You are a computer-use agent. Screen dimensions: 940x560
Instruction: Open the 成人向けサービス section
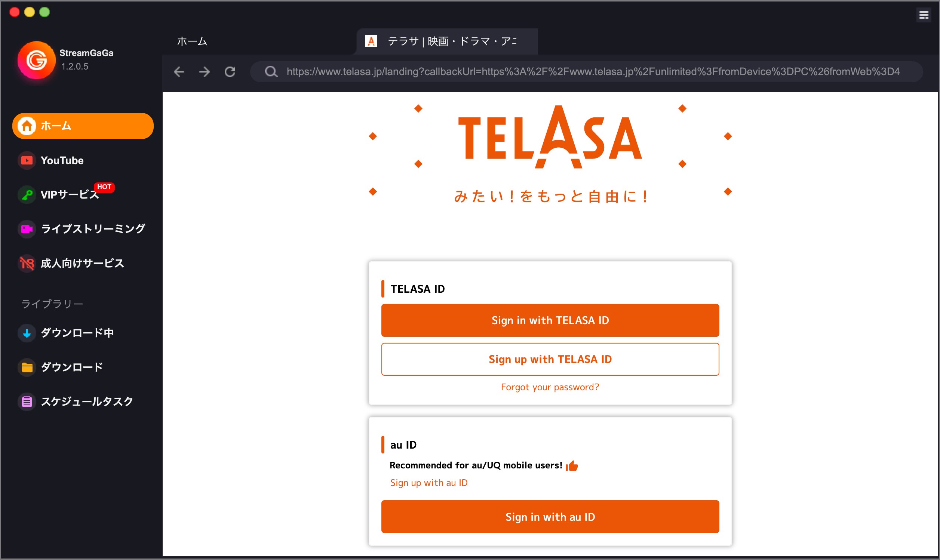(x=82, y=263)
